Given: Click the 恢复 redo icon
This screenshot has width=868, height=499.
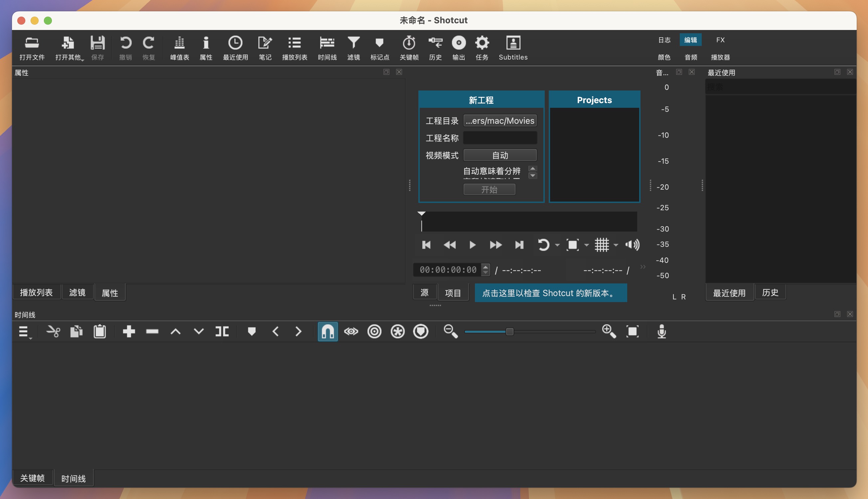Looking at the screenshot, I should 149,48.
